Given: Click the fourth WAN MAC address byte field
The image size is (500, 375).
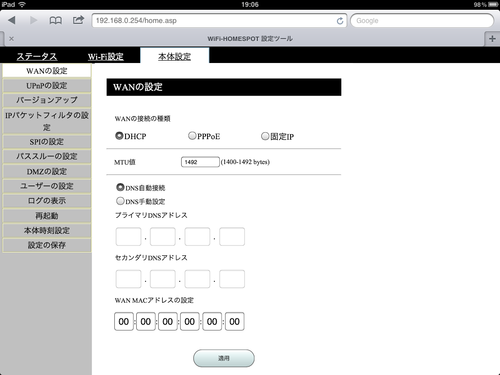Looking at the screenshot, I should 190,322.
